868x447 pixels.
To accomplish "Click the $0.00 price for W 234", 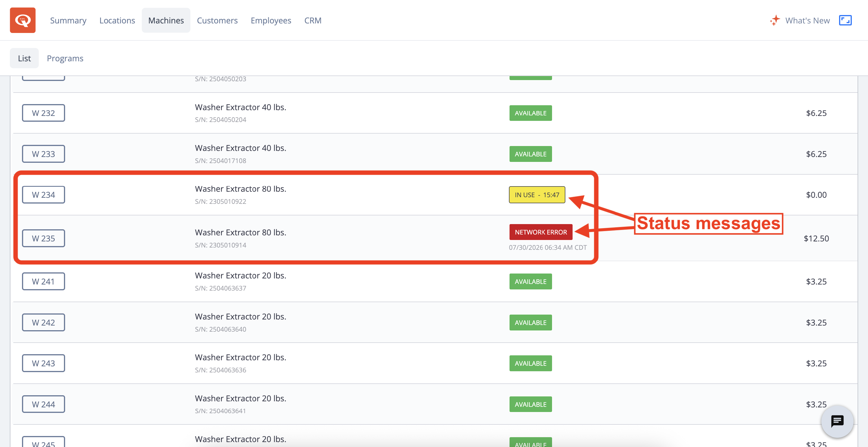I will point(816,195).
